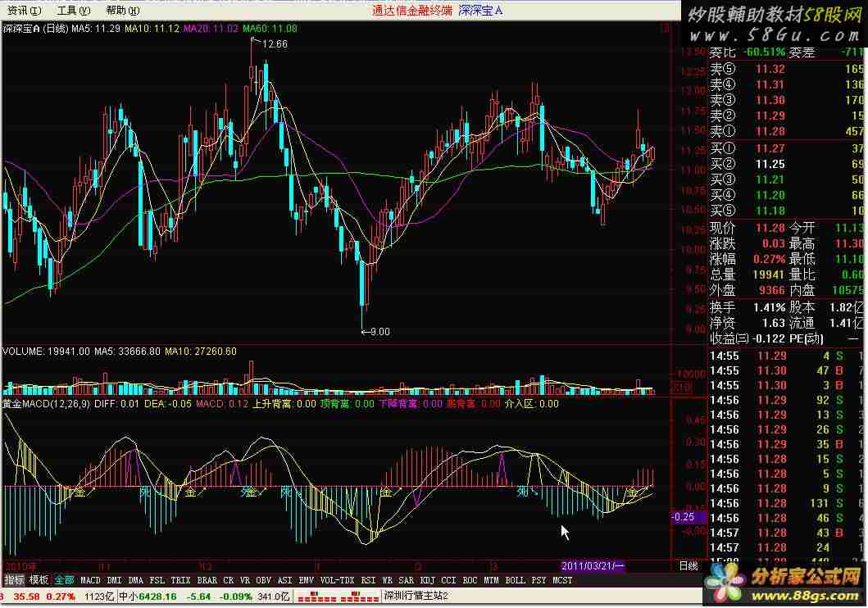The width and height of the screenshot is (868, 608).
Task: Switch to FSL indicator
Action: (157, 580)
